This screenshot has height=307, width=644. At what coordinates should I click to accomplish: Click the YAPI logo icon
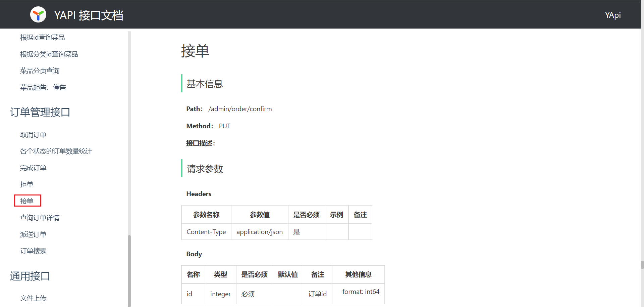click(38, 15)
